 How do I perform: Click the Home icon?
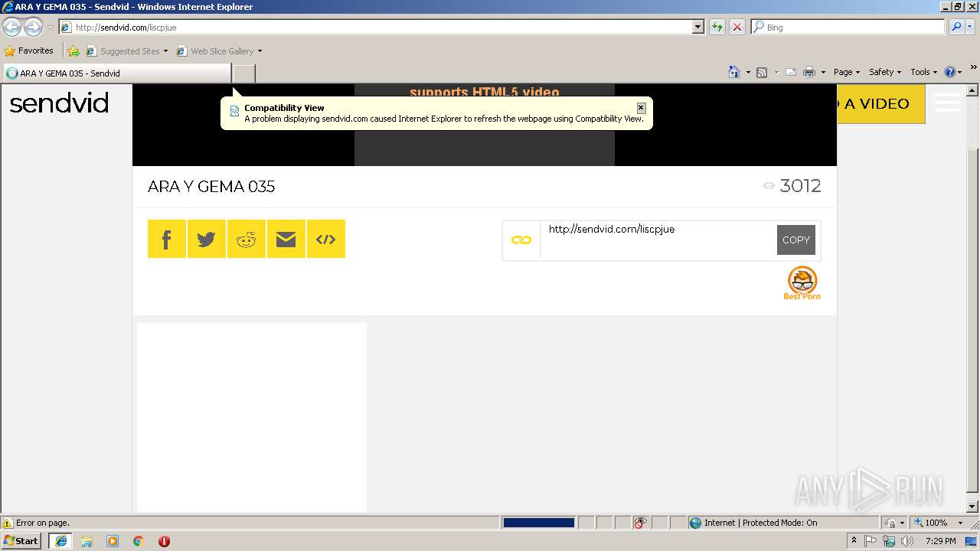click(x=734, y=72)
